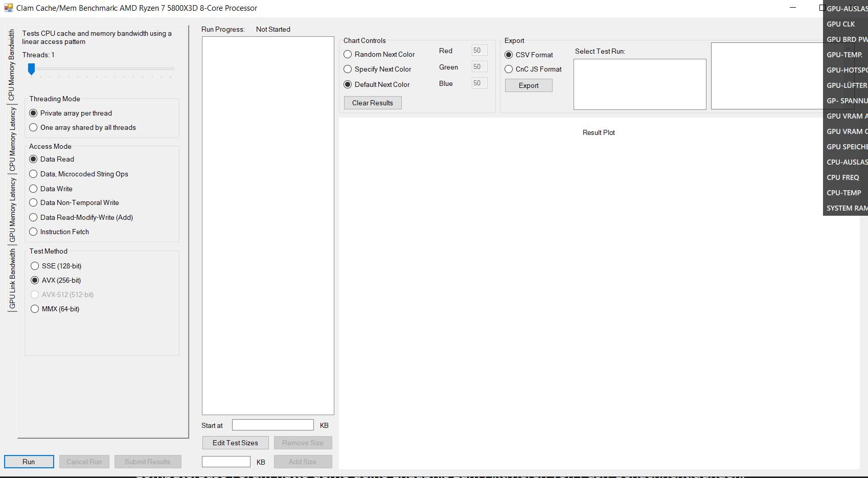
Task: Select Instruction Fetch access mode
Action: tap(59, 232)
